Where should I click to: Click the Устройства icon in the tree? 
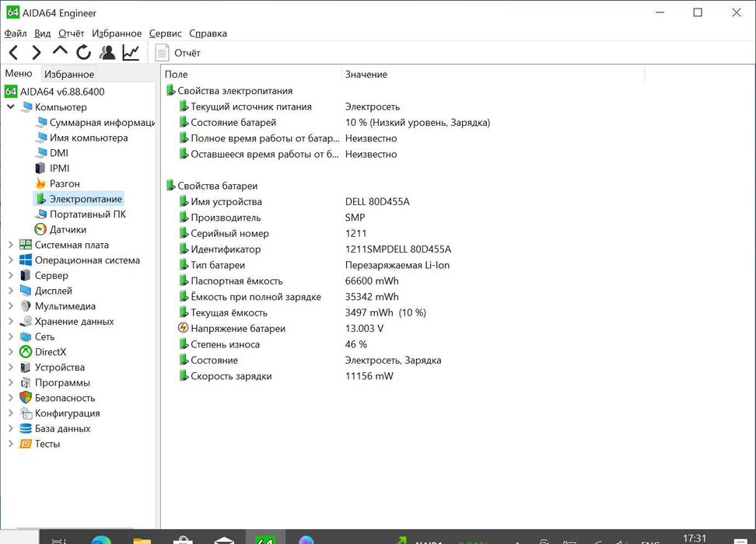(x=26, y=367)
